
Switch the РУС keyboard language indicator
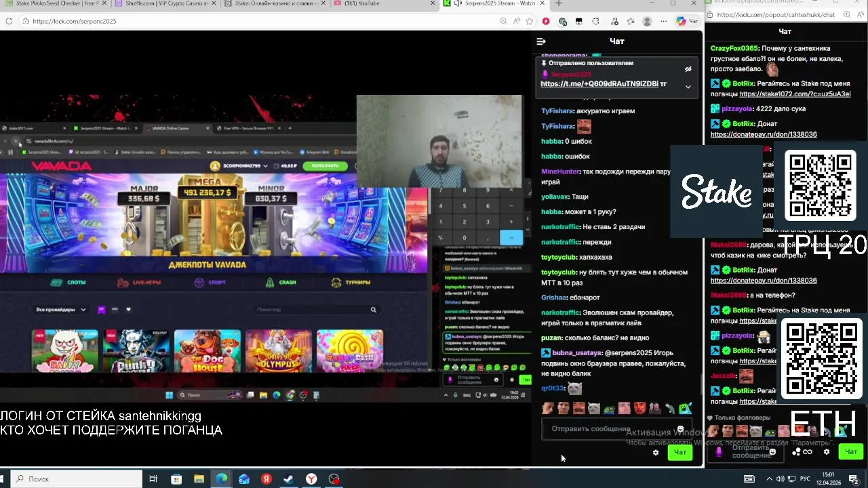tap(805, 479)
